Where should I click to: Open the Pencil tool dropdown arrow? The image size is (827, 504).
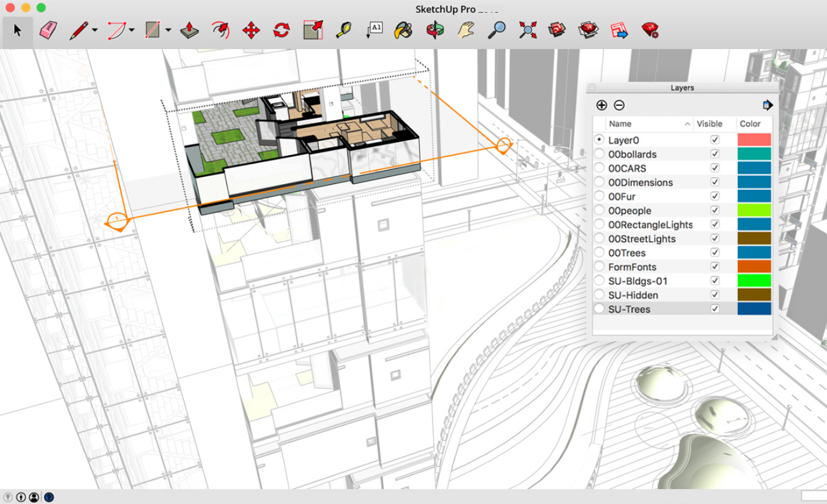(95, 30)
